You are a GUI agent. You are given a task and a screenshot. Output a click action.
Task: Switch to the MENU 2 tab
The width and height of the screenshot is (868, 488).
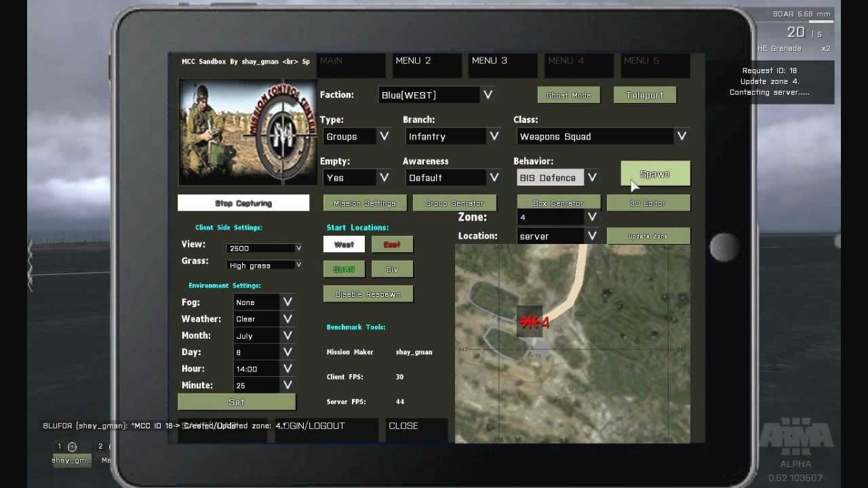coord(427,66)
